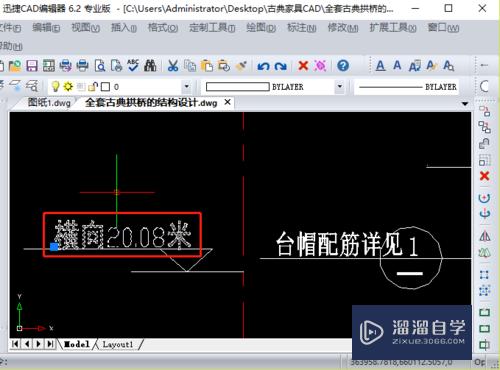
Task: Open Find with the binoculars icon
Action: [150, 66]
